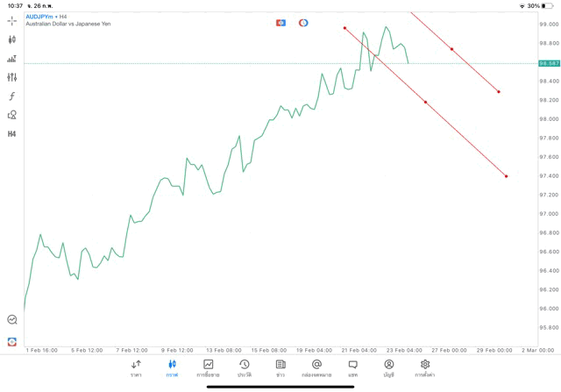The image size is (561, 392).
Task: Open the chart type candlestick icon
Action: (12, 39)
